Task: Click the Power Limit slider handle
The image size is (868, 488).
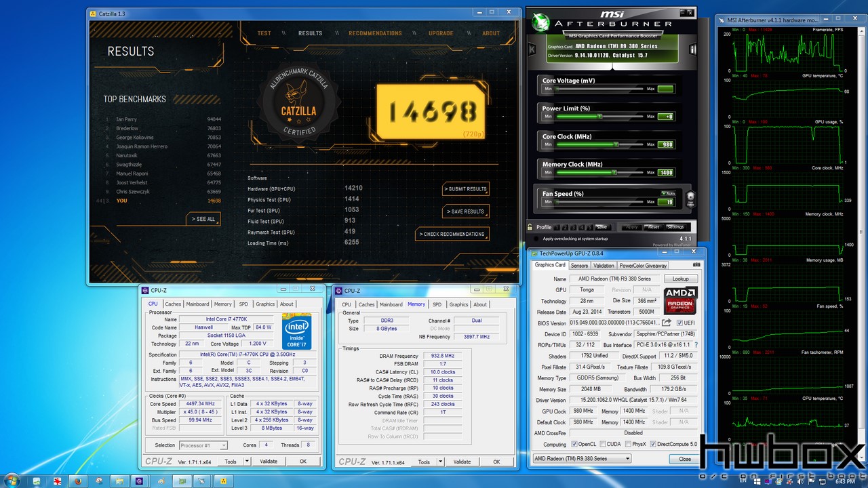Action: coord(600,117)
